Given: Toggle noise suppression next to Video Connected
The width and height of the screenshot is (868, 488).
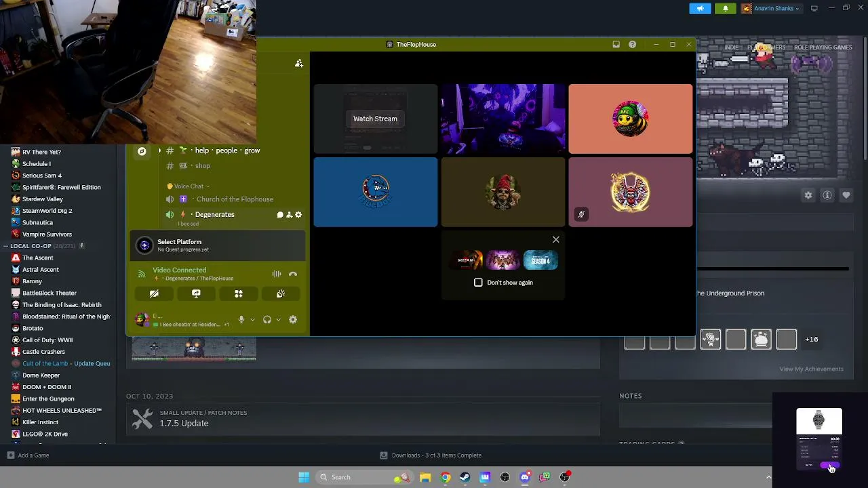Looking at the screenshot, I should 277,274.
